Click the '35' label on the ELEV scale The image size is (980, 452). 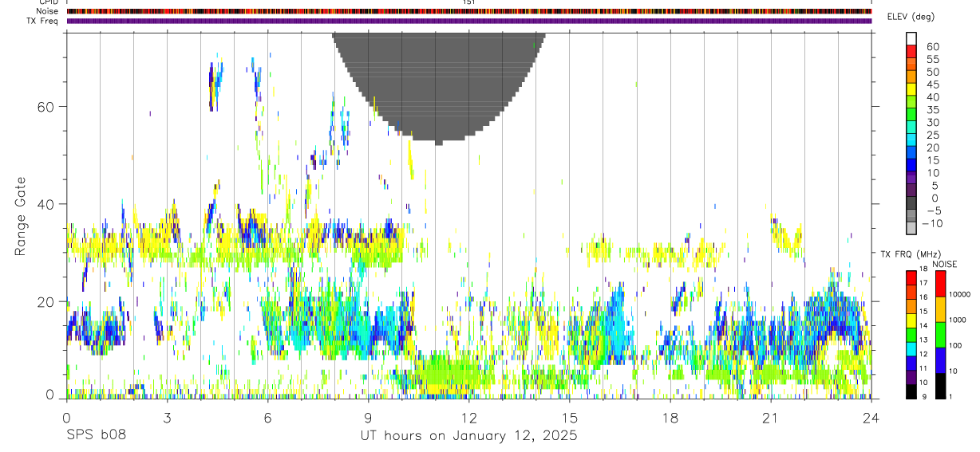coord(934,109)
